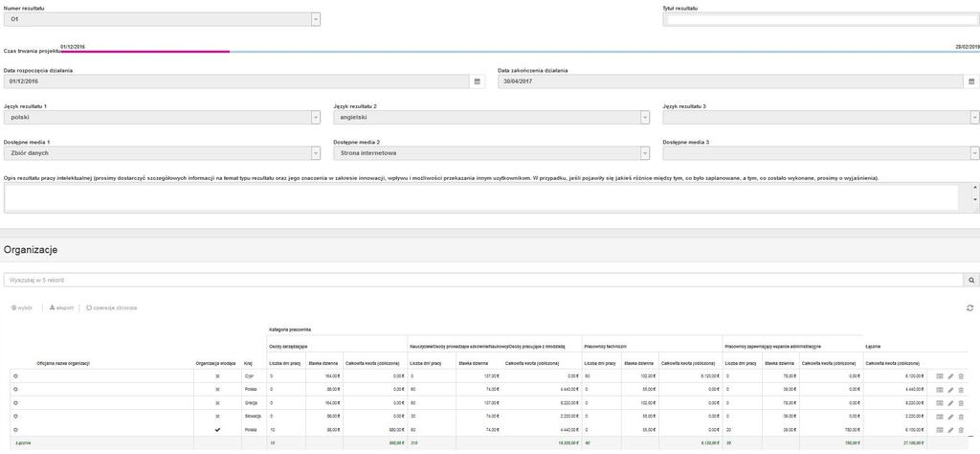Open calendar for Data rozpoczęcia działania
The width and height of the screenshot is (980, 454).
pyautogui.click(x=477, y=81)
